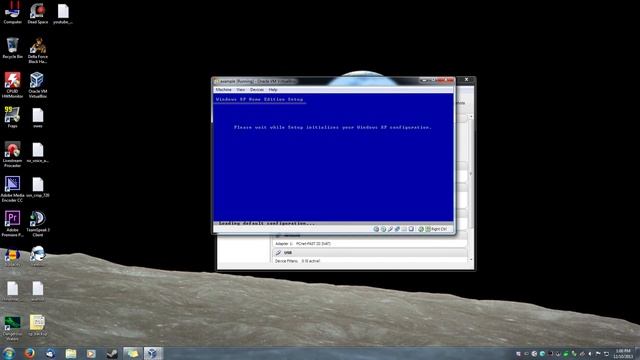Screen dimensions: 640x360
Task: Open Steam from the taskbar
Action: point(111,353)
